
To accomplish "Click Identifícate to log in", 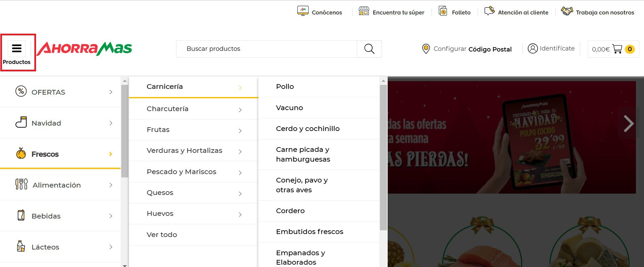I will pos(557,48).
